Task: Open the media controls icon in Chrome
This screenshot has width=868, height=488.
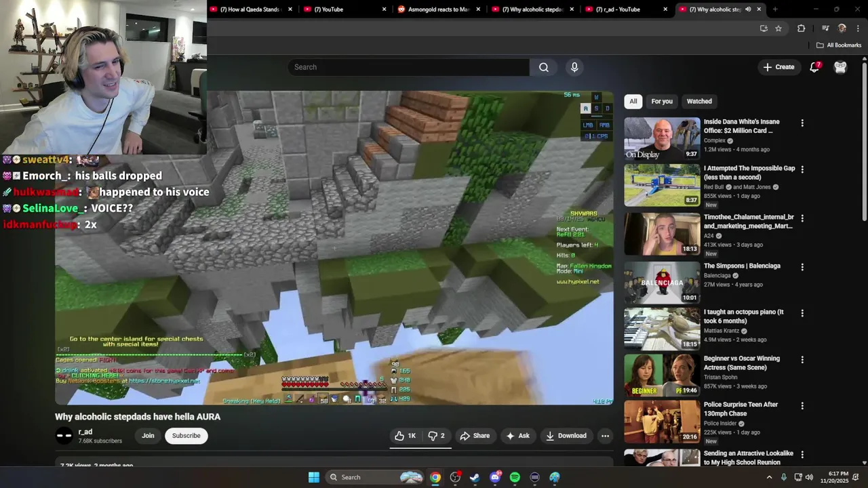Action: (x=825, y=28)
